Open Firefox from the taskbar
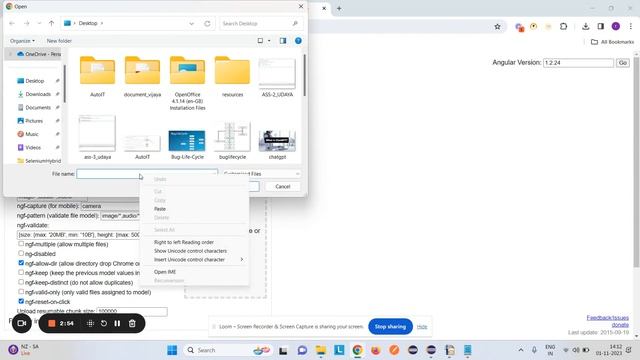 [x=376, y=350]
